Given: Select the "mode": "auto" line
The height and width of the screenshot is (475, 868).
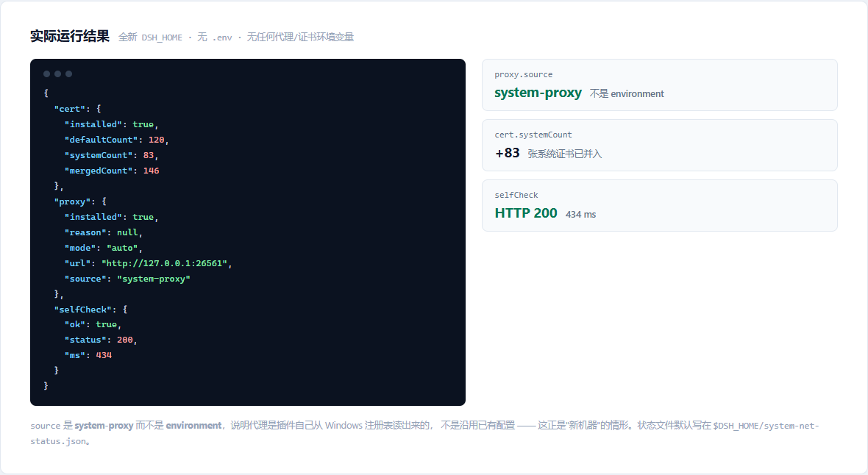Looking at the screenshot, I should click(x=104, y=248).
